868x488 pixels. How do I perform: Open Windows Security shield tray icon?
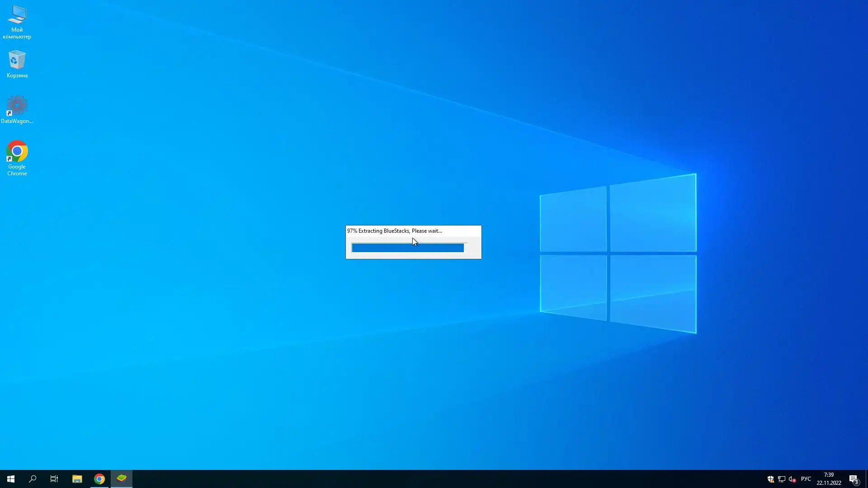[x=771, y=479]
